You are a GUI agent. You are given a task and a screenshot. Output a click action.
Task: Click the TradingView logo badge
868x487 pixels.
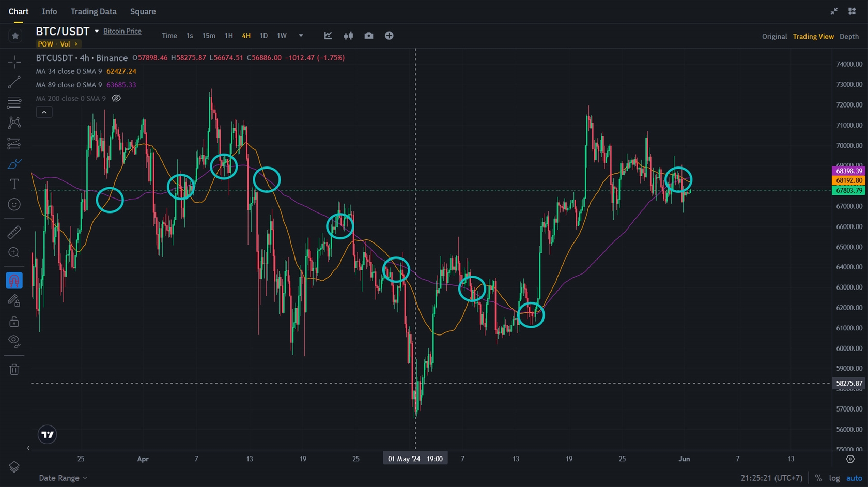point(48,435)
